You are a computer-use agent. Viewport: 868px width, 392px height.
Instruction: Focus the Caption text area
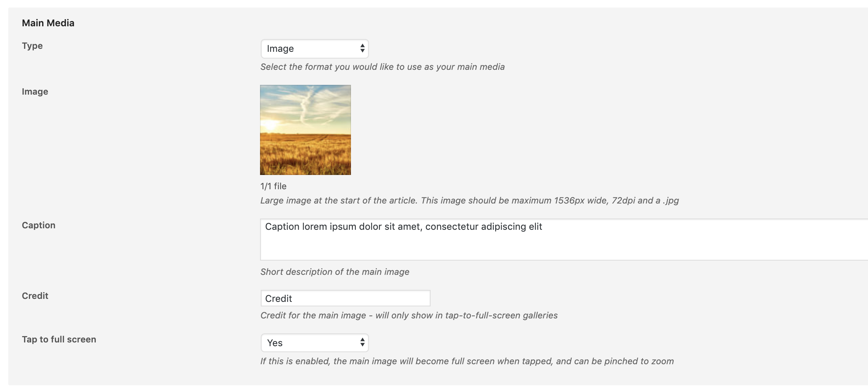tap(564, 240)
